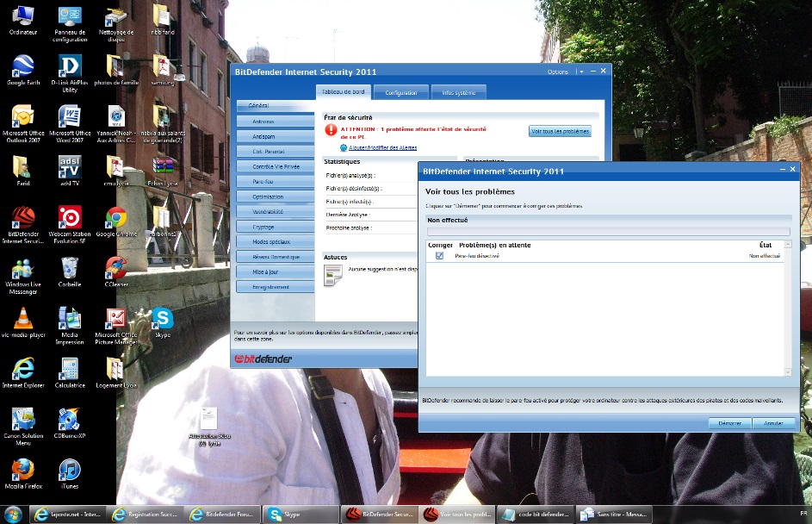Open Vulnérabilité section in sidebar
The width and height of the screenshot is (812, 524).
[x=275, y=211]
